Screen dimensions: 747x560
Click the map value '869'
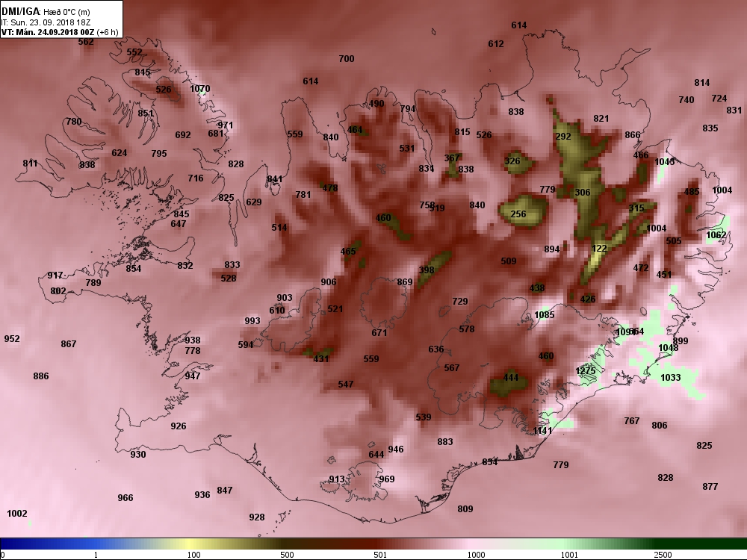(404, 282)
